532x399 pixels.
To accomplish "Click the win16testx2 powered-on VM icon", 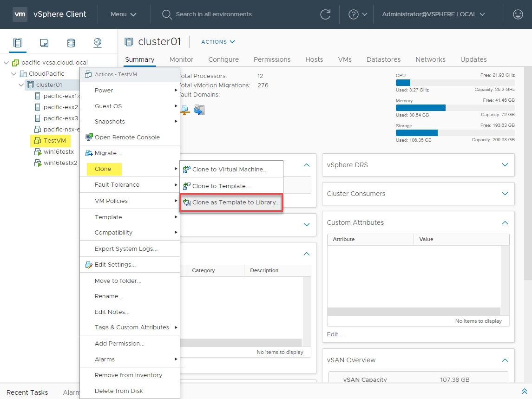I will (38, 163).
